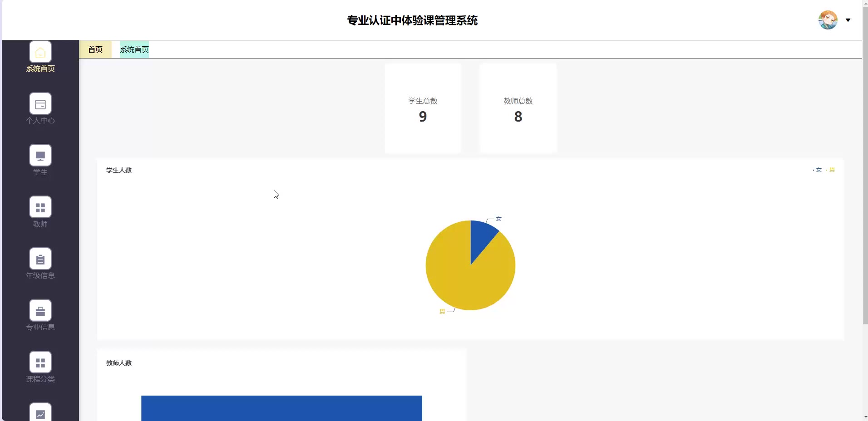Select the 系统首页 breadcrumb tab
868x421 pixels.
134,49
